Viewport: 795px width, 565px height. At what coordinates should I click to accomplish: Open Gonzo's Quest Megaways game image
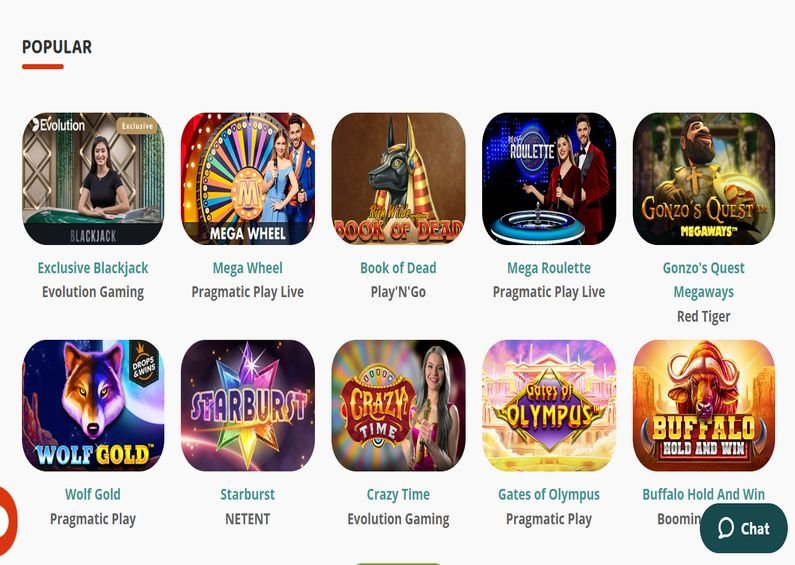[x=703, y=179]
